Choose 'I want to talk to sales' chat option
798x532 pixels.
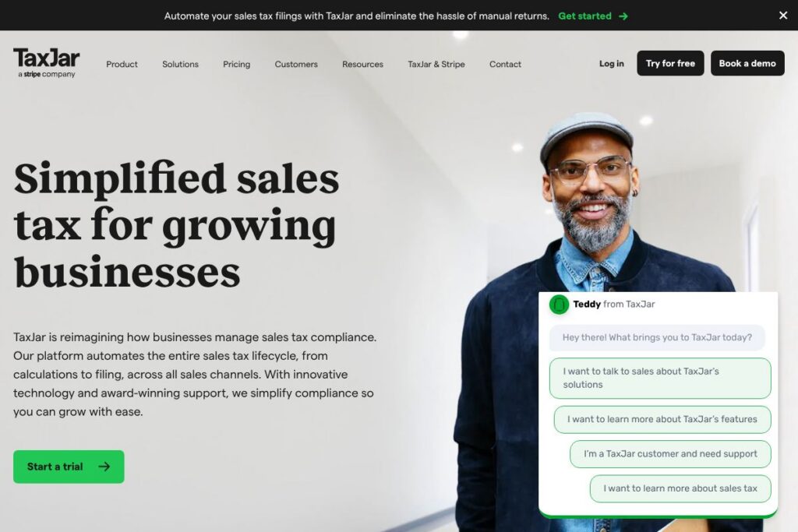660,378
